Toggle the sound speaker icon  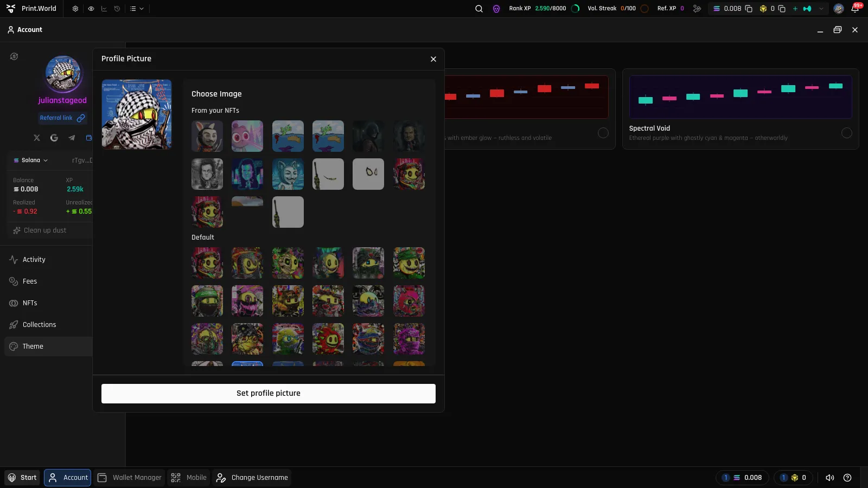pos(830,478)
